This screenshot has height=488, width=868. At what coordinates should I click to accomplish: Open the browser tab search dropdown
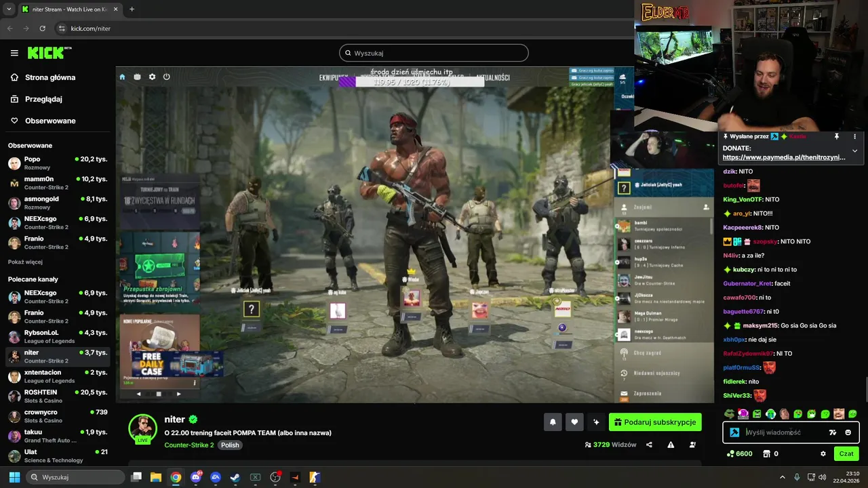[x=9, y=9]
